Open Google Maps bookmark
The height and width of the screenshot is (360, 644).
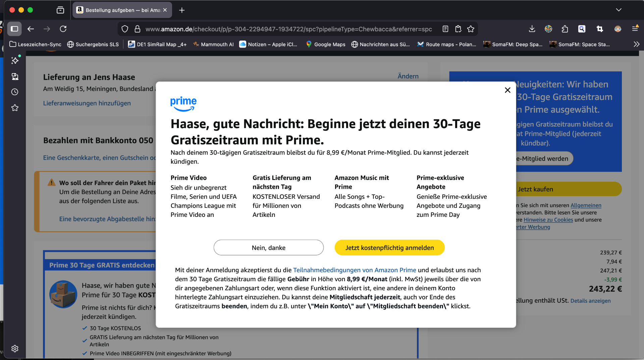(325, 44)
